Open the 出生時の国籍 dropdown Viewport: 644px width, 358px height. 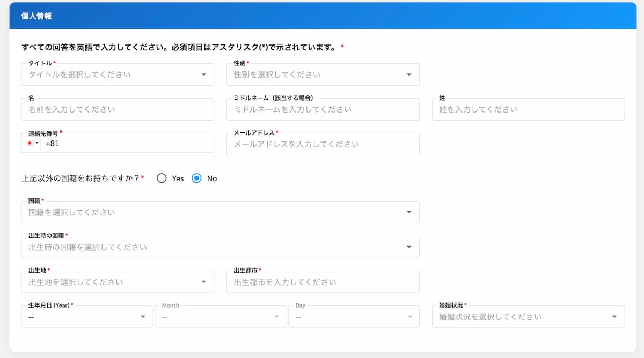[221, 247]
